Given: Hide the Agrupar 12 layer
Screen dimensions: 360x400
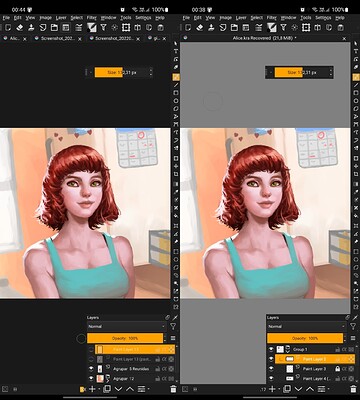Looking at the screenshot, I should 91,378.
